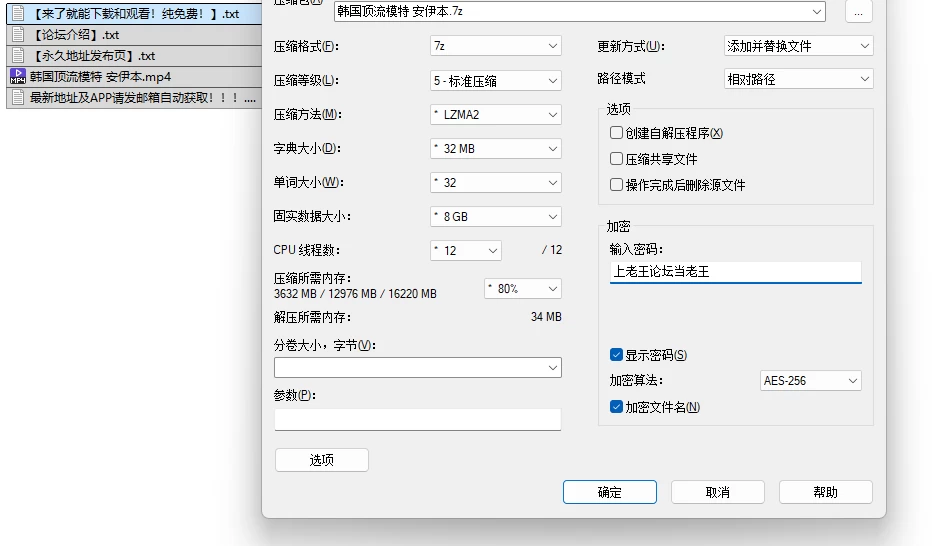937x546 pixels.
Task: Click the document icon of 【来了就能下载和观看 file
Action: (x=18, y=13)
